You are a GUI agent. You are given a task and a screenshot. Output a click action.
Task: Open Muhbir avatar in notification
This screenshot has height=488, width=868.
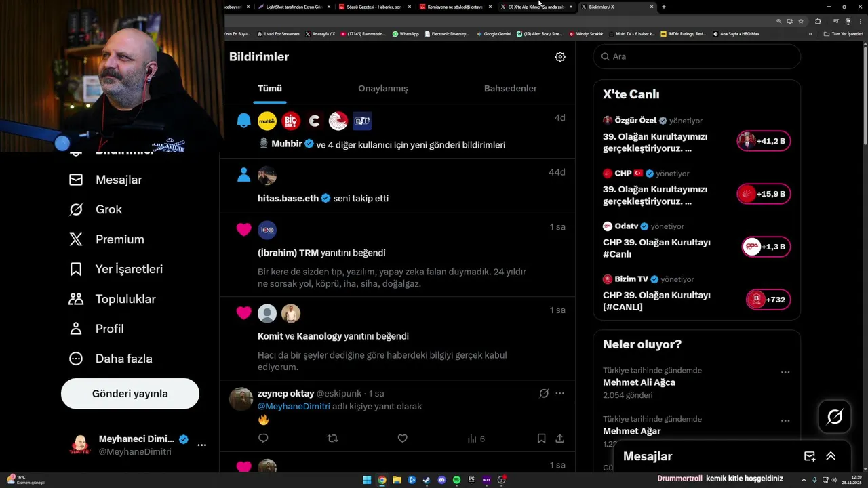click(267, 121)
